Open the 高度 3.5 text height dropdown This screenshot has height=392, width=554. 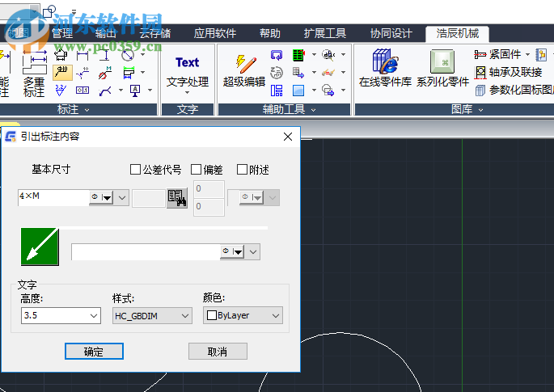pos(94,315)
